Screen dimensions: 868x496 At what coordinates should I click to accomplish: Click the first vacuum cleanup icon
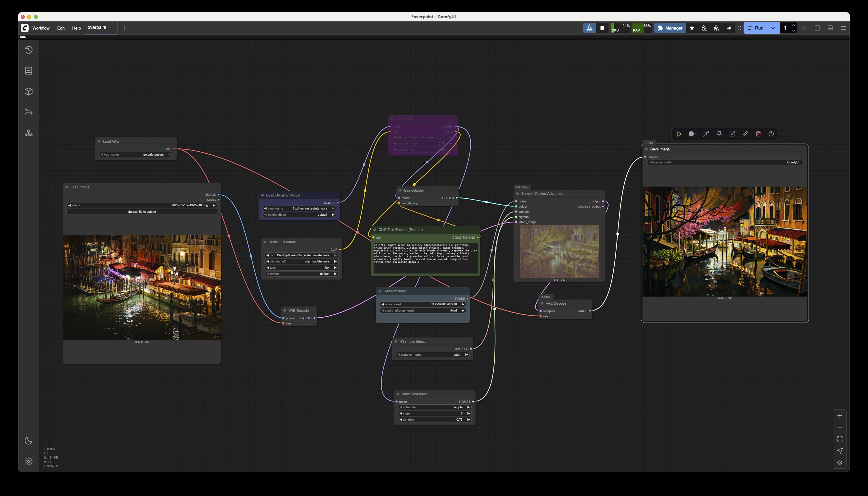pos(704,28)
